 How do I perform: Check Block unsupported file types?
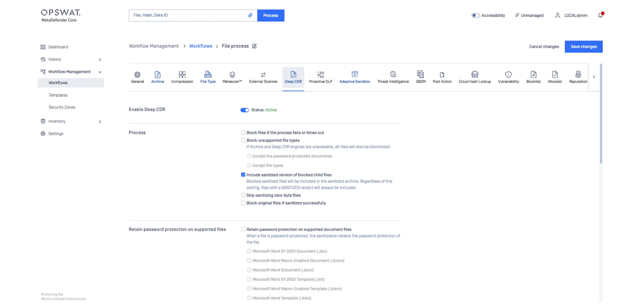[x=243, y=140]
